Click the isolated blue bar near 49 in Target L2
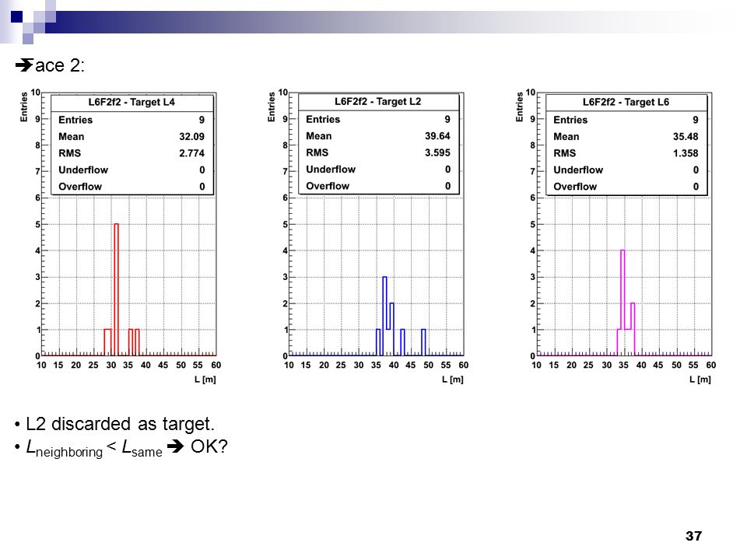The height and width of the screenshot is (560, 747). pyautogui.click(x=423, y=342)
